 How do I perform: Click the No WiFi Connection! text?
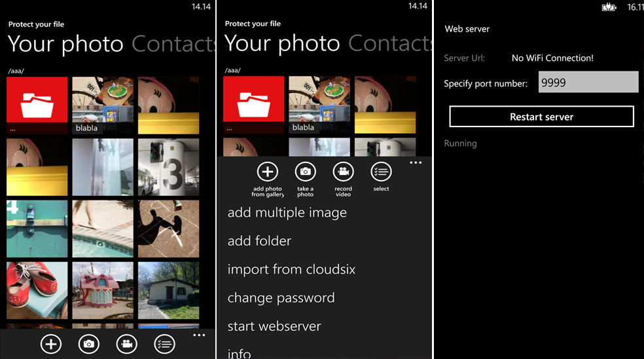click(552, 58)
